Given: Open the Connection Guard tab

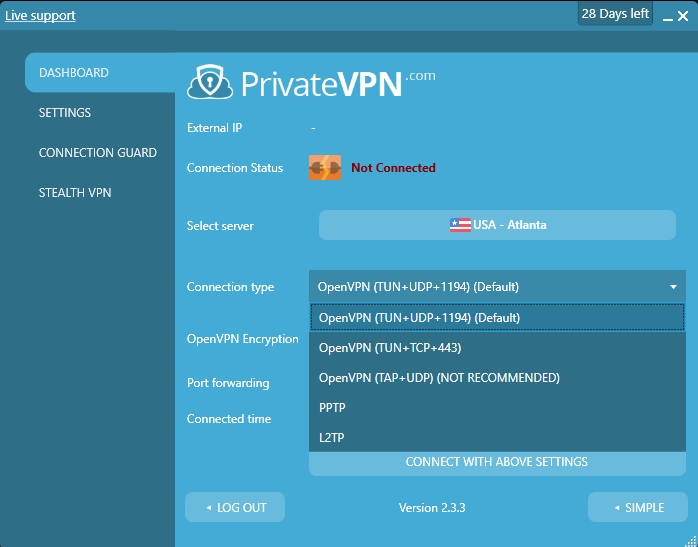Looking at the screenshot, I should pyautogui.click(x=100, y=153).
